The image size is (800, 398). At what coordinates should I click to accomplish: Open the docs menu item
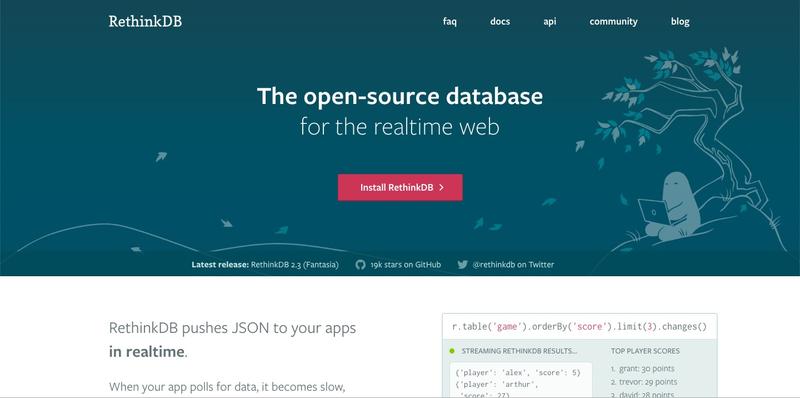499,21
